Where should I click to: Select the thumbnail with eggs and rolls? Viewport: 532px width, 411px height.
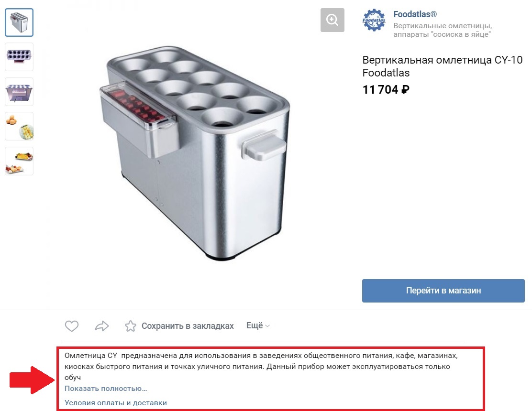point(19,126)
